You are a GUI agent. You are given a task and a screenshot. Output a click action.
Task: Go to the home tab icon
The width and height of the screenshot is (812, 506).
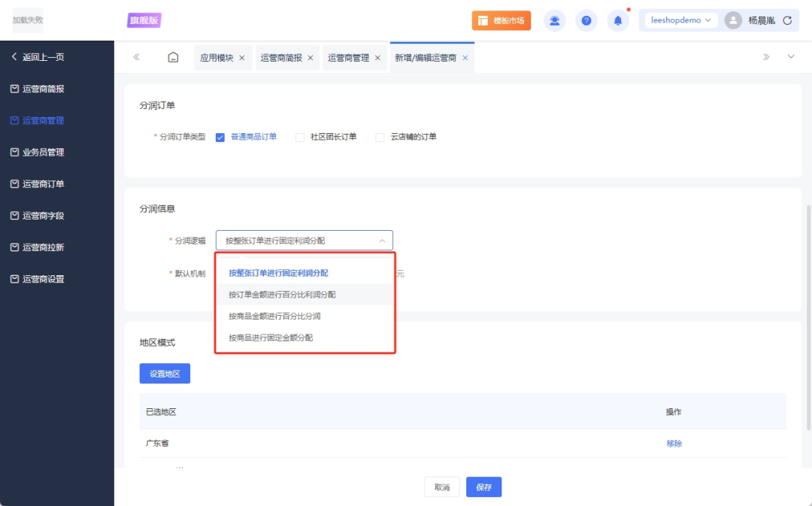(173, 58)
